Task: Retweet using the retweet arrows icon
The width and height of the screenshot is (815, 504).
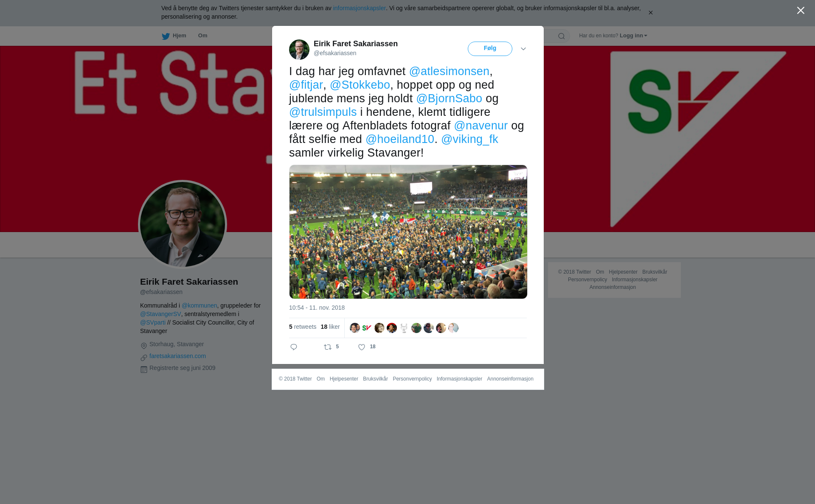Action: pyautogui.click(x=328, y=347)
